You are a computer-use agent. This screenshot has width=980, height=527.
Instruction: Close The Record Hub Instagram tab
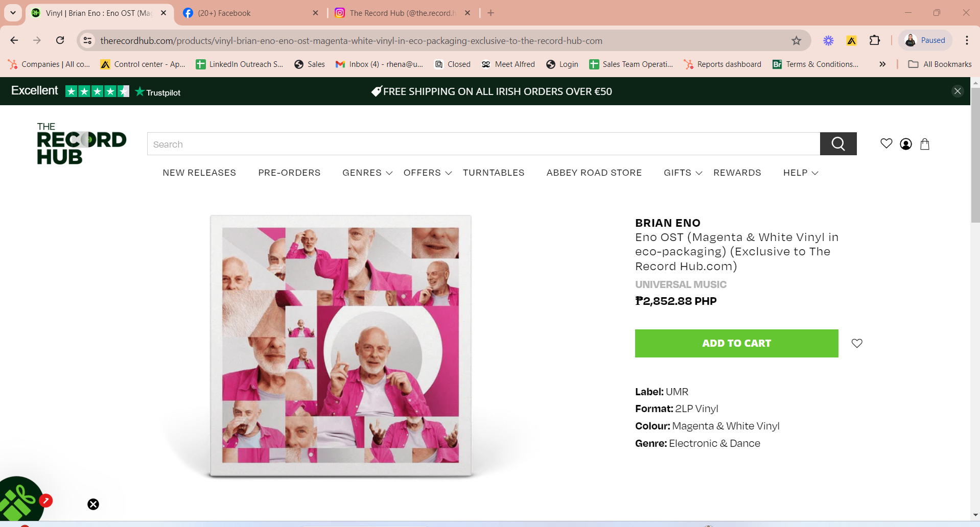point(468,13)
